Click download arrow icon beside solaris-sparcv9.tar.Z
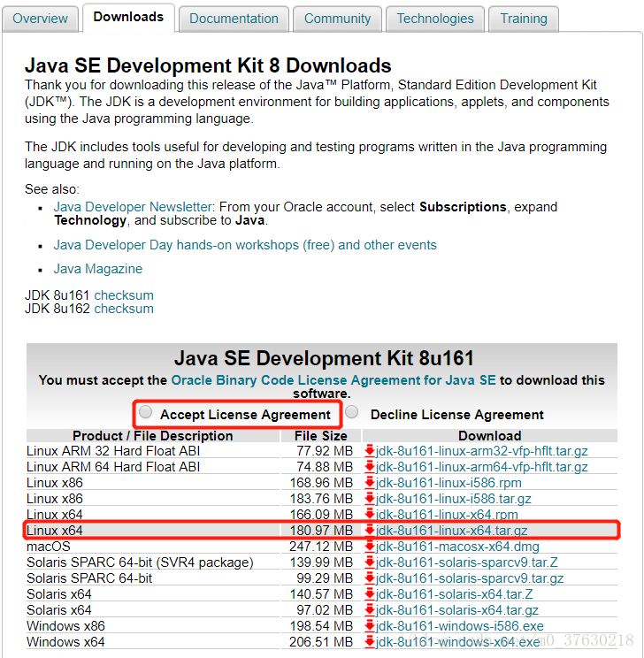 [x=370, y=562]
